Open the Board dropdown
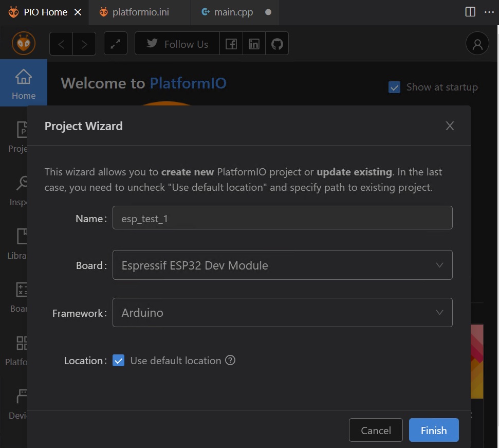499x448 pixels. click(x=282, y=265)
